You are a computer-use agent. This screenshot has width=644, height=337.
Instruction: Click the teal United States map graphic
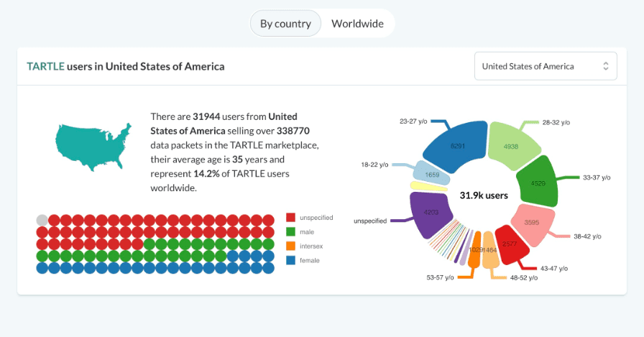click(93, 146)
